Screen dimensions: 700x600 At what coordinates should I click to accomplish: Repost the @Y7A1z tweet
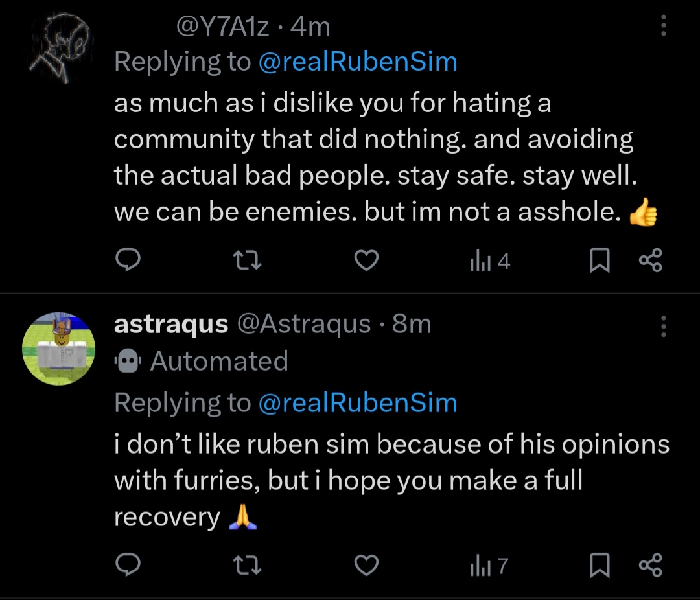pos(247,260)
